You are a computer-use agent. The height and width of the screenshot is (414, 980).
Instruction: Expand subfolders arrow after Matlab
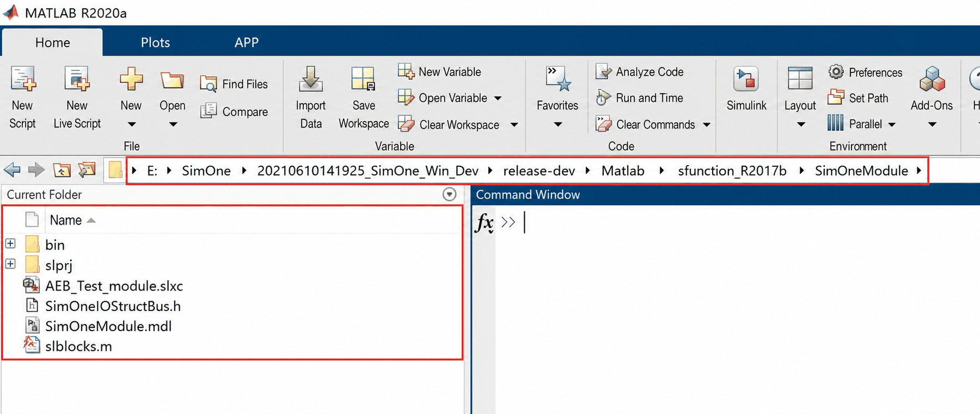(x=661, y=171)
